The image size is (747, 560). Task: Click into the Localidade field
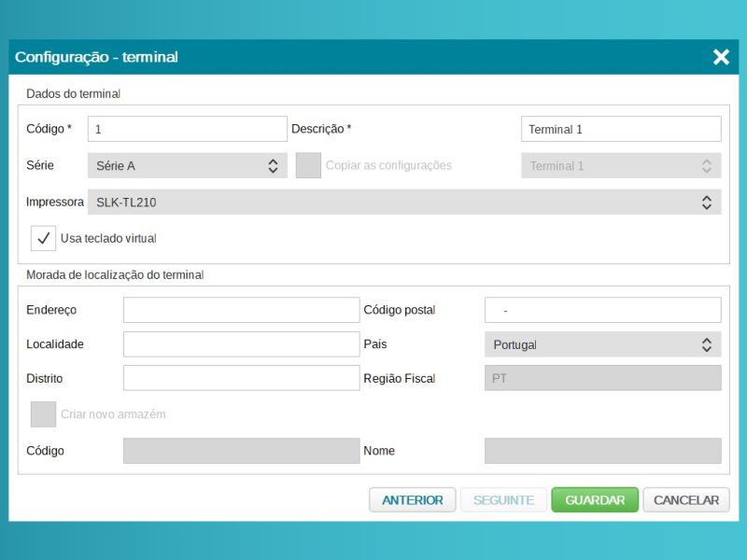tap(241, 344)
